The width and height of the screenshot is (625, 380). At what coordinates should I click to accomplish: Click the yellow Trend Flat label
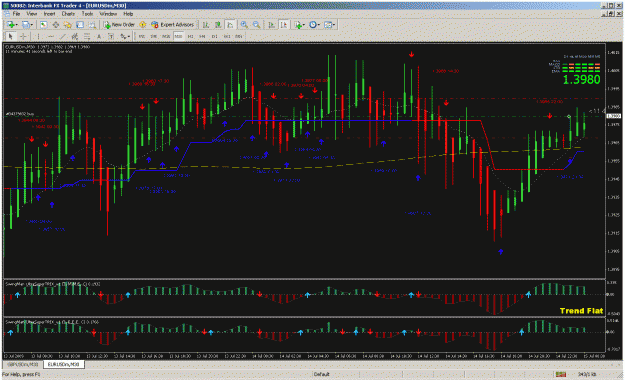pos(581,311)
